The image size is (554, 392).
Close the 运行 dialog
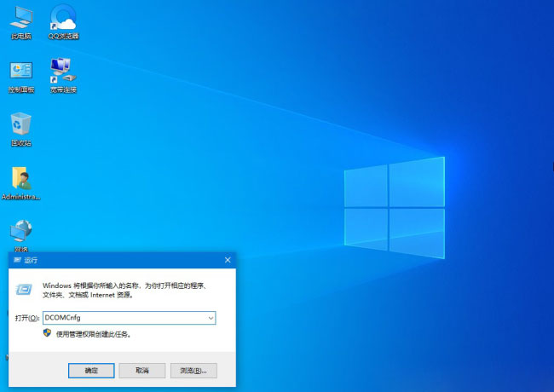click(228, 260)
